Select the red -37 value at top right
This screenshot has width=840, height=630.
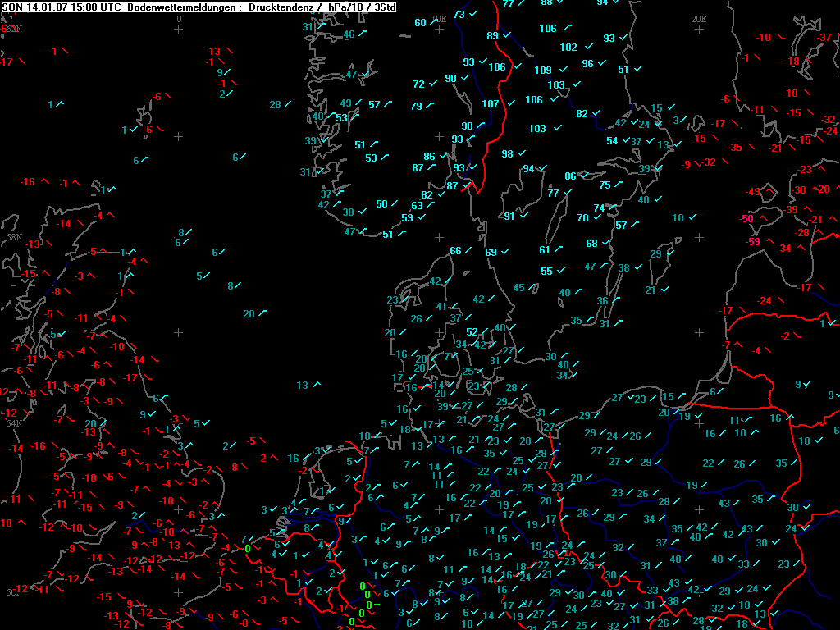tap(824, 39)
